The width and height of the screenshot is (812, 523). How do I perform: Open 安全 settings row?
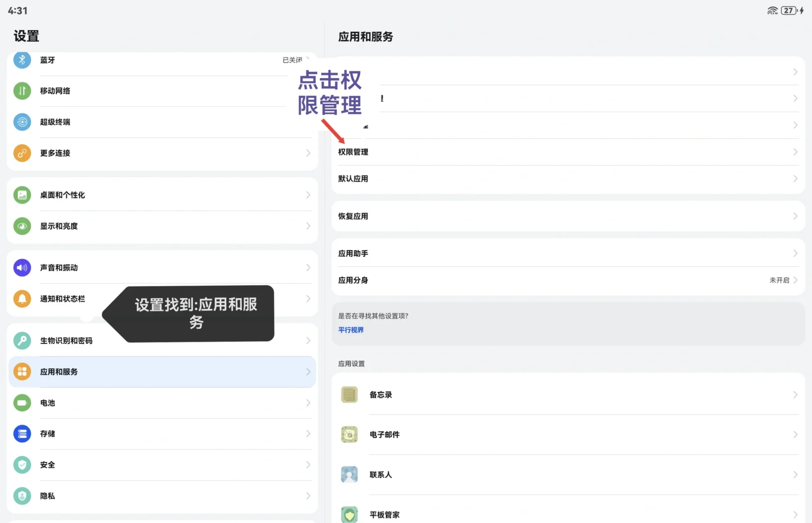pos(162,465)
